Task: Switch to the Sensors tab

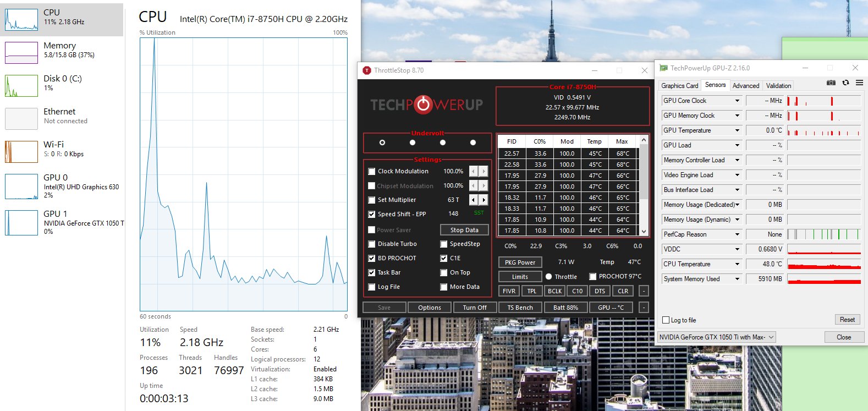Action: [x=715, y=85]
